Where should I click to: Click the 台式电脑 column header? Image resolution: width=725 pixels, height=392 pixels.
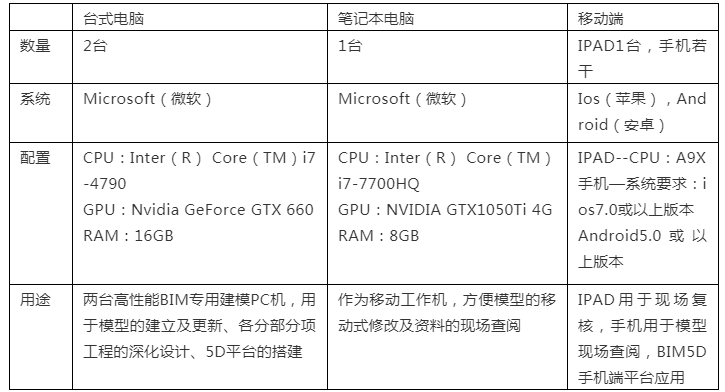pos(113,18)
